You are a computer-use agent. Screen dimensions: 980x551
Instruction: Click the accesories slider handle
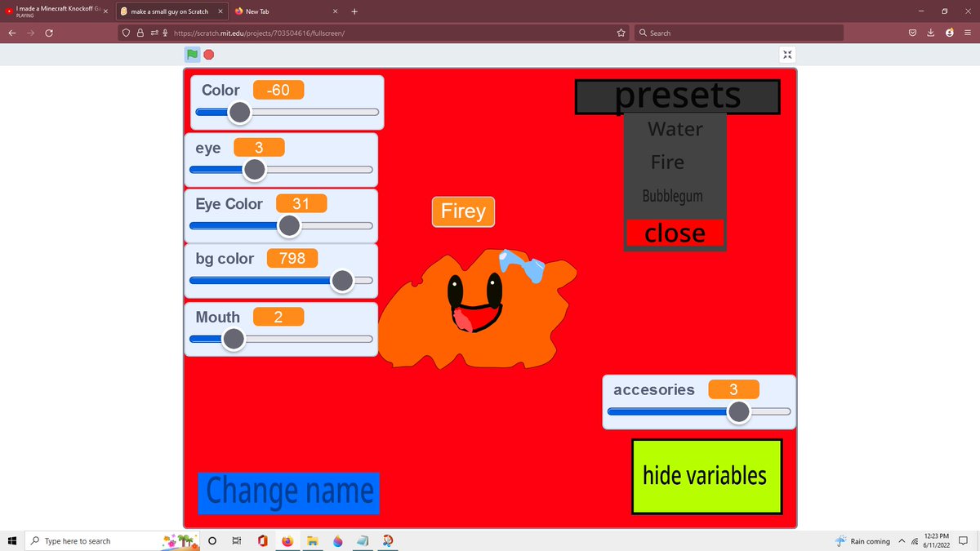pos(738,412)
